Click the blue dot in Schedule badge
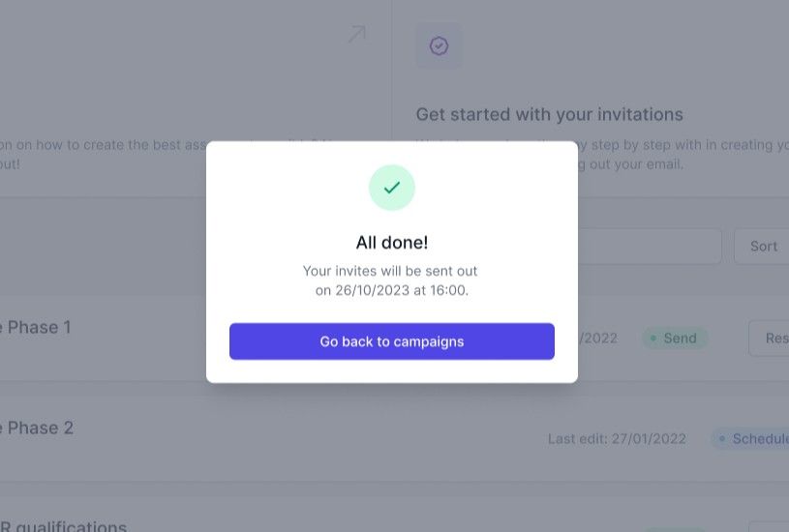 [x=722, y=439]
